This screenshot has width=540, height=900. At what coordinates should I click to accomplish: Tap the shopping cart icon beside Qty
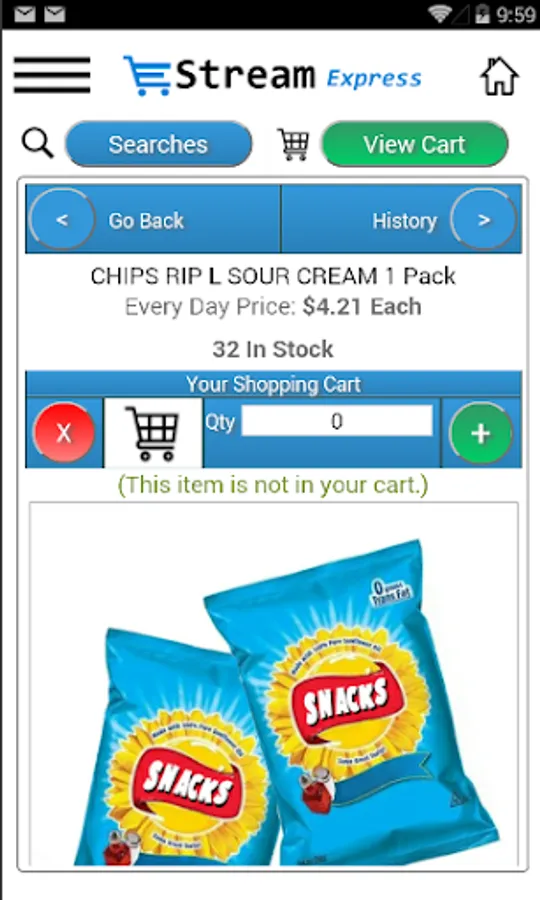[x=153, y=433]
